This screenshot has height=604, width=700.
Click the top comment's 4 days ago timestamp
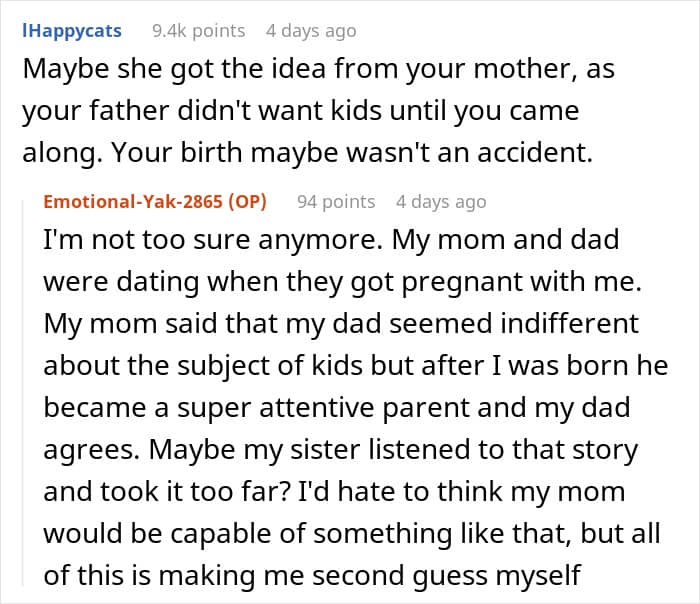click(311, 31)
